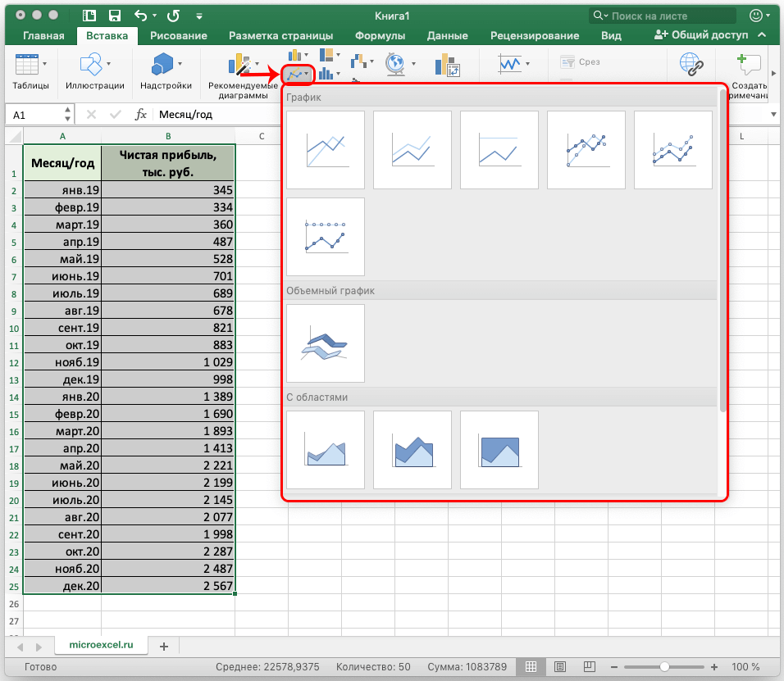Create a new comment (Создать примечание)

point(749,75)
